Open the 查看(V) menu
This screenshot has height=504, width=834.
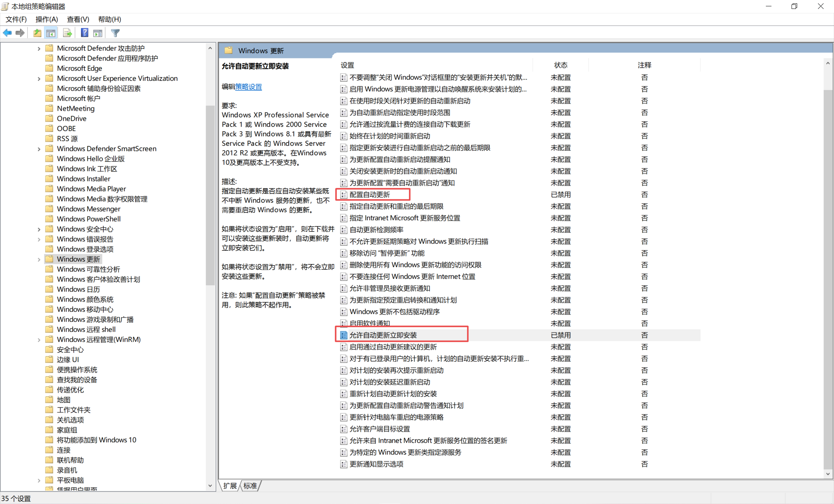point(78,19)
